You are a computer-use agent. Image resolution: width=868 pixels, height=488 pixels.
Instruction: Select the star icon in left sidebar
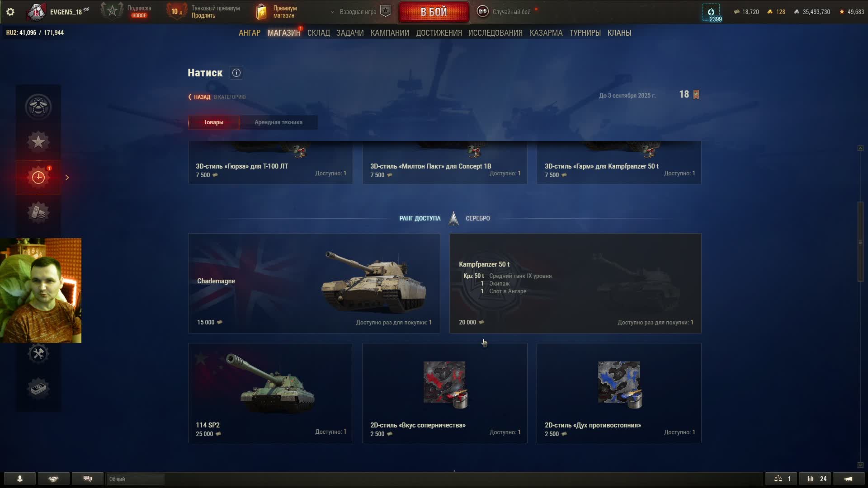[x=38, y=142]
